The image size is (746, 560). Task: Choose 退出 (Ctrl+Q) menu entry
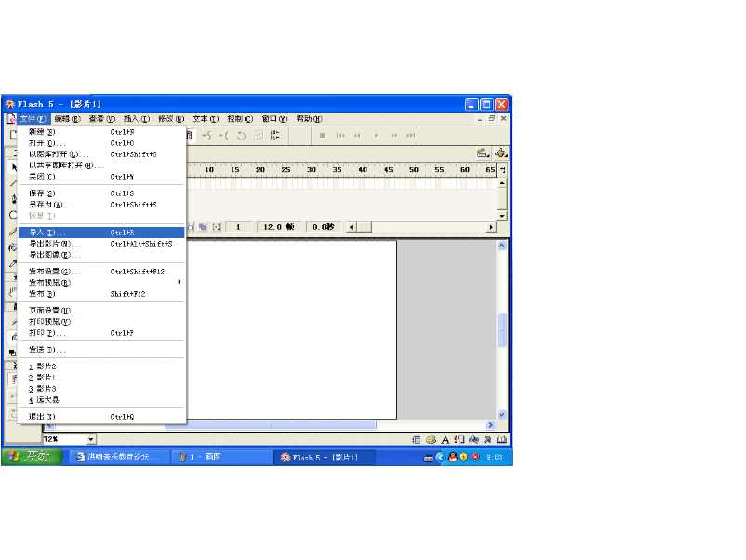pos(101,417)
